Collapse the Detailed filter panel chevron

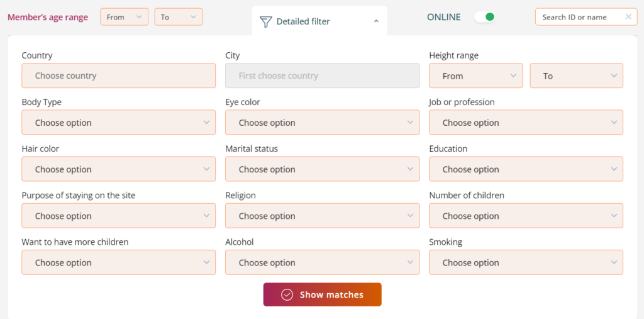376,21
